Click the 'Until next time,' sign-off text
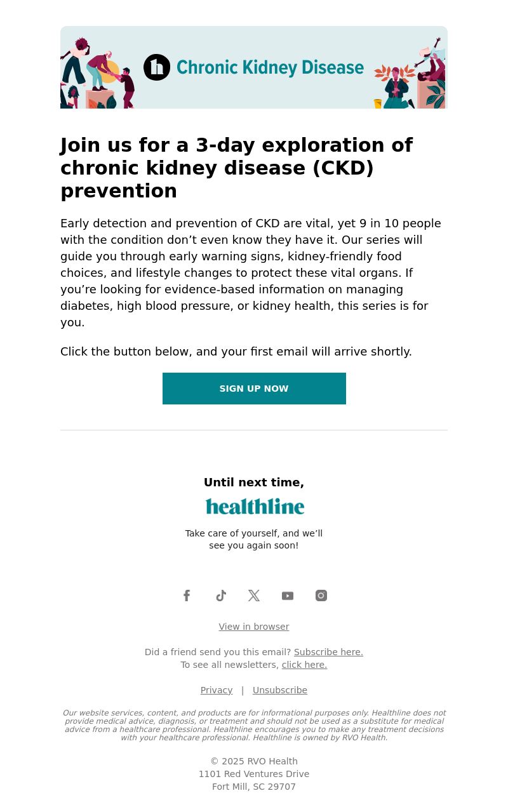 click(x=254, y=483)
